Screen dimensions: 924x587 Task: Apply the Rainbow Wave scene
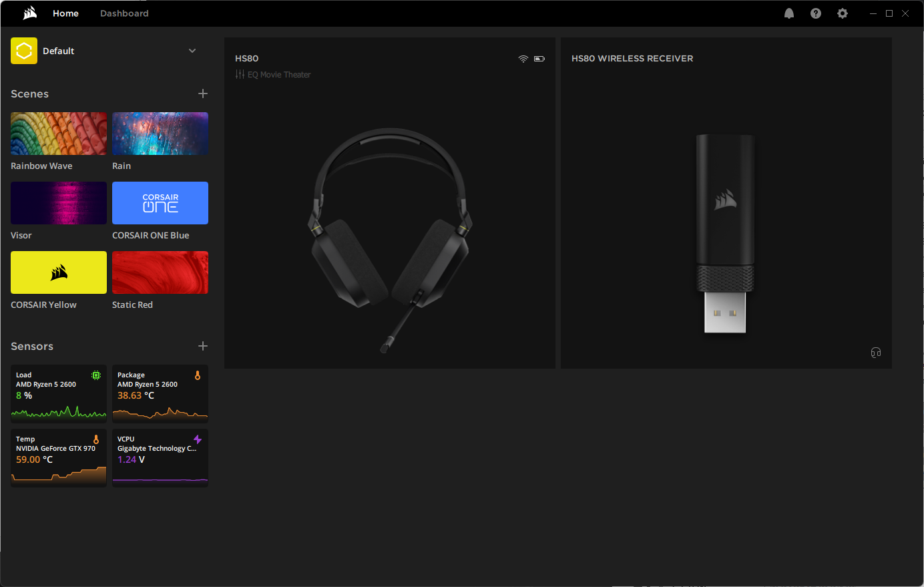[x=59, y=134]
